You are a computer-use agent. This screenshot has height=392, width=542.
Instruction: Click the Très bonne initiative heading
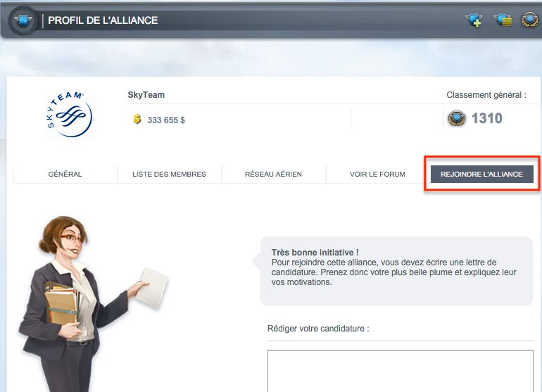point(315,253)
